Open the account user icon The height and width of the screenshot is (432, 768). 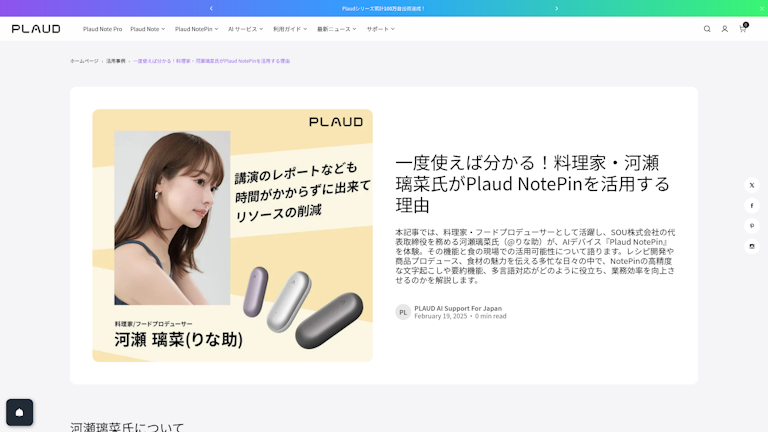[724, 29]
